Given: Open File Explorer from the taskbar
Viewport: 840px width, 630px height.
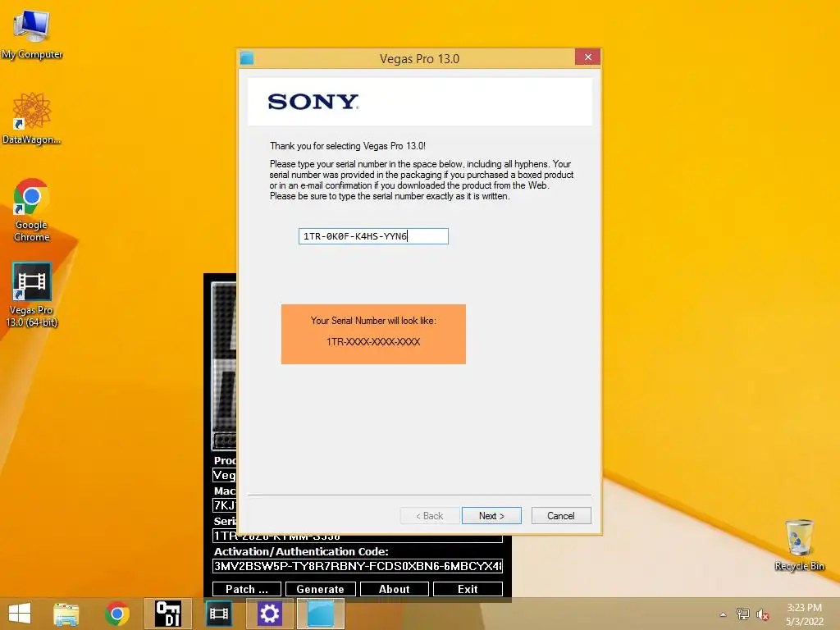Looking at the screenshot, I should tap(66, 614).
